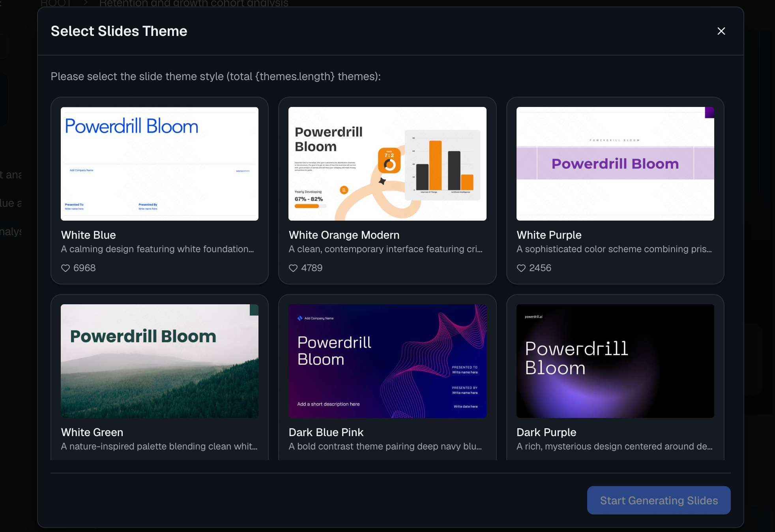Select the White Blue theme thumbnail
The height and width of the screenshot is (532, 775).
(159, 163)
